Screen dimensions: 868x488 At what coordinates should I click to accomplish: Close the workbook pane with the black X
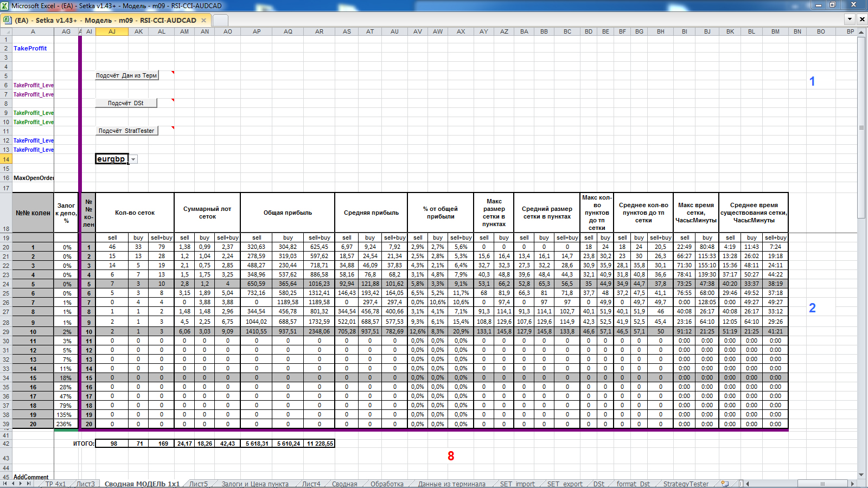click(862, 19)
